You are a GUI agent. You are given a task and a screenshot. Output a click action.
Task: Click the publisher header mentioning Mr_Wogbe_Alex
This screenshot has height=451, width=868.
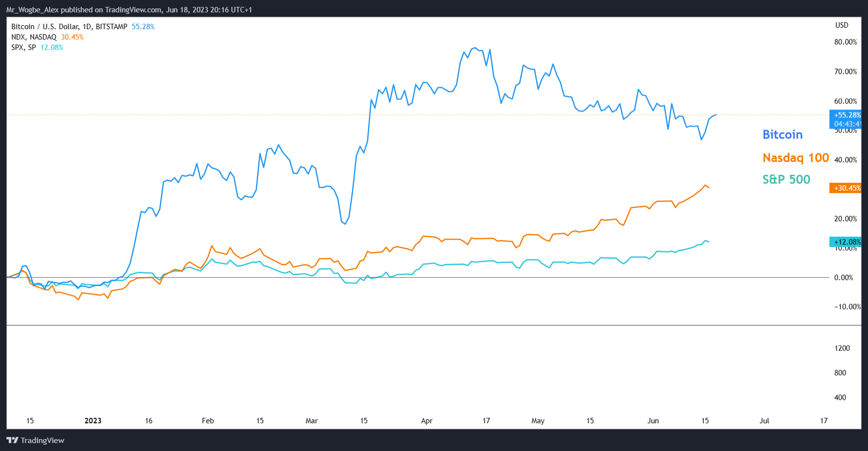(129, 9)
